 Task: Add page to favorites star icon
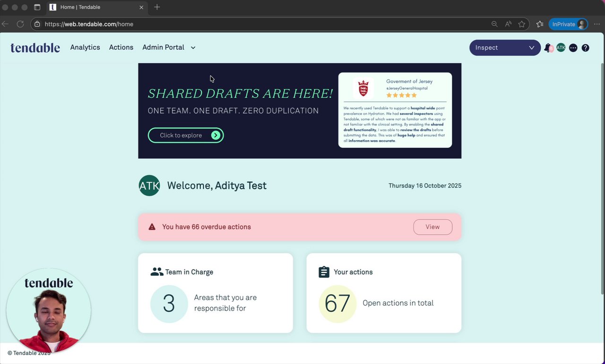pyautogui.click(x=522, y=24)
